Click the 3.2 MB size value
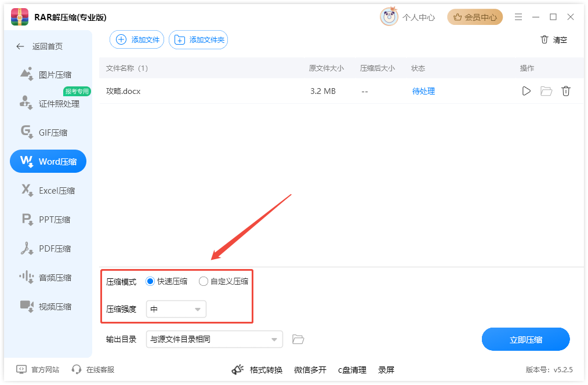This screenshot has width=588, height=385. point(323,91)
